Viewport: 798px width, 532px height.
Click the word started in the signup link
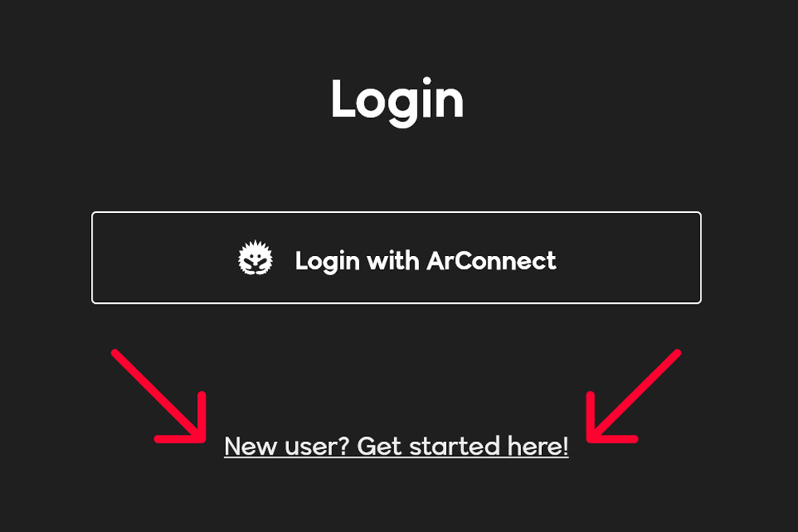455,446
